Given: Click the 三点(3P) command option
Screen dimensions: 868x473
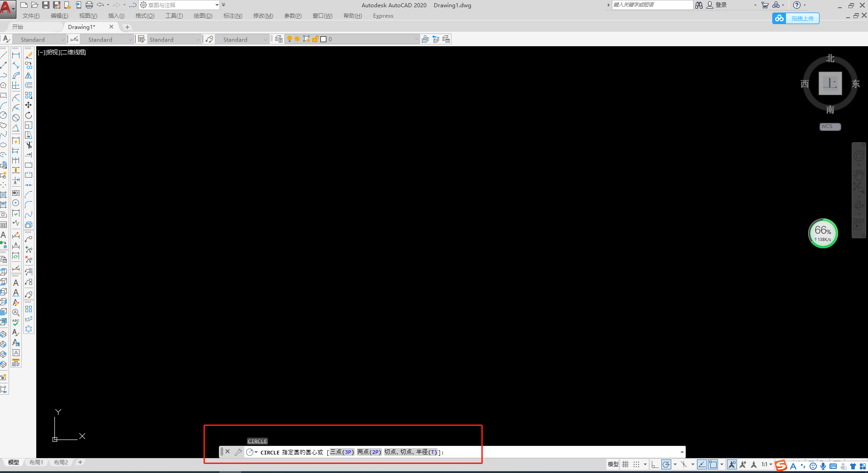Looking at the screenshot, I should 342,452.
